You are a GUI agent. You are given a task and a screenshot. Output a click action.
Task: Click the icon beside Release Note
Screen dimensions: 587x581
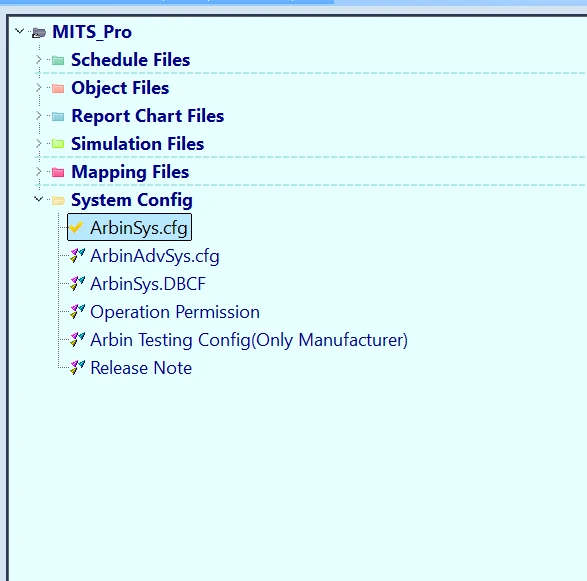click(x=77, y=368)
